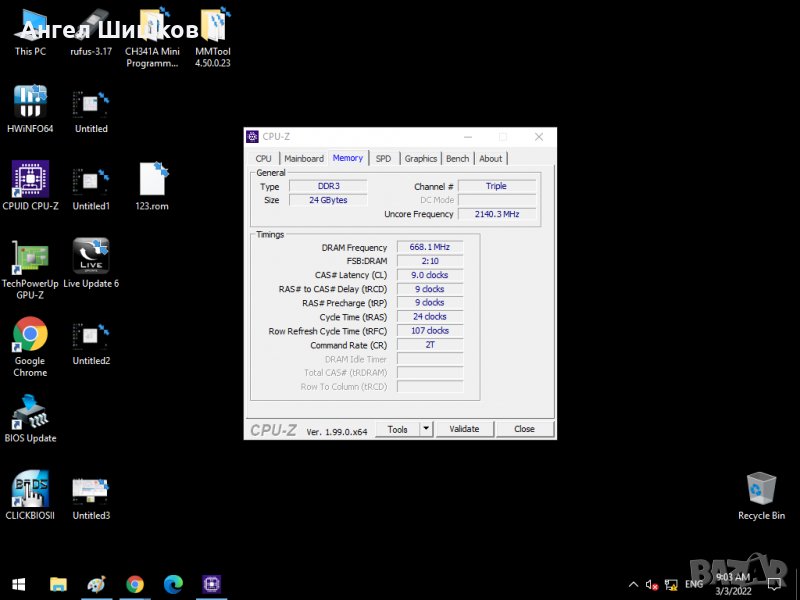Open TechPowerUp GPU-Z desktop icon
800x600 pixels.
click(x=30, y=257)
